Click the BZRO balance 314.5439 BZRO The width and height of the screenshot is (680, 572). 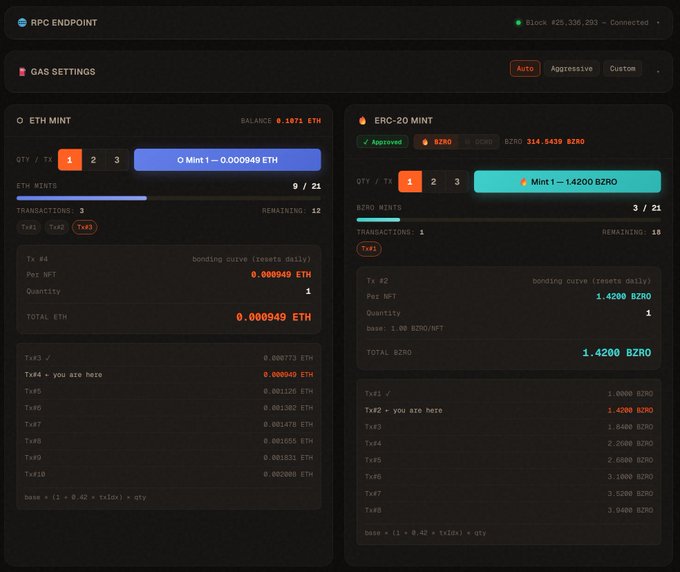[555, 142]
